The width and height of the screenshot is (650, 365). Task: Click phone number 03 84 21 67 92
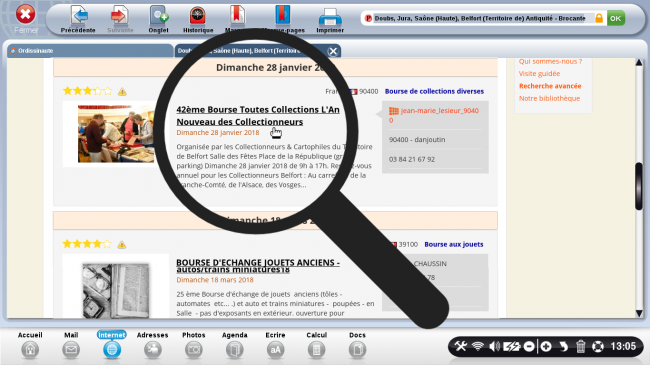pos(412,159)
